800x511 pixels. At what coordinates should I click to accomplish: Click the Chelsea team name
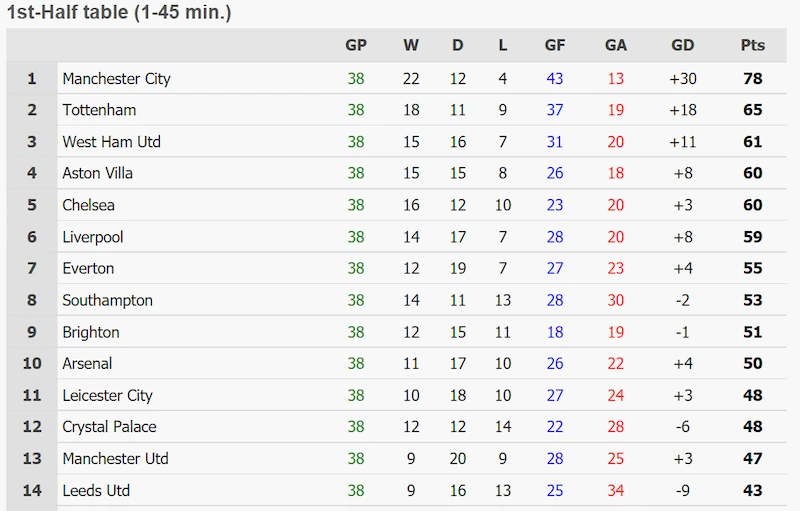(88, 205)
